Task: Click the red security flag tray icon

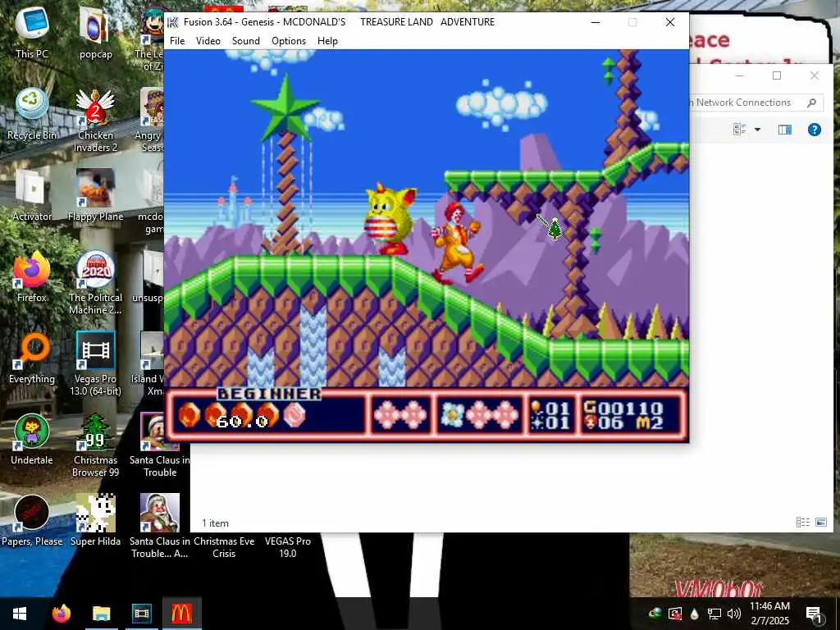Action: 675,614
